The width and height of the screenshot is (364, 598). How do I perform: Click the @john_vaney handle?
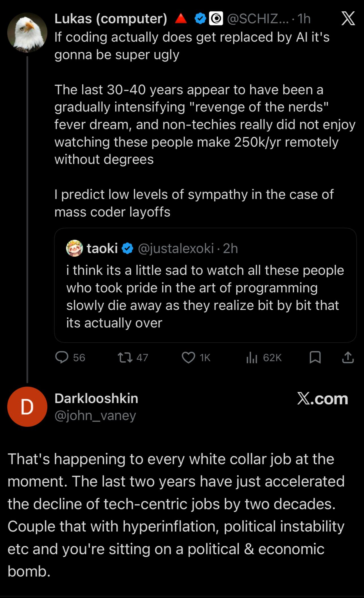(95, 415)
